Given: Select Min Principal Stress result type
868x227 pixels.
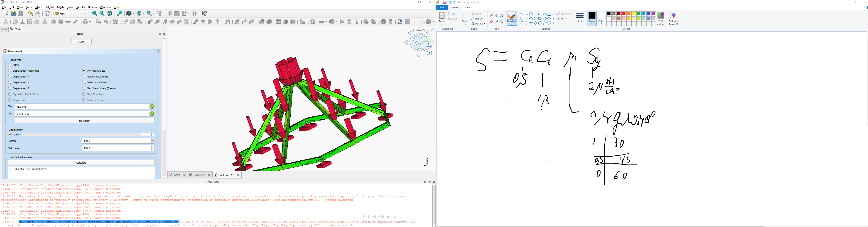Looking at the screenshot, I should pos(95,82).
